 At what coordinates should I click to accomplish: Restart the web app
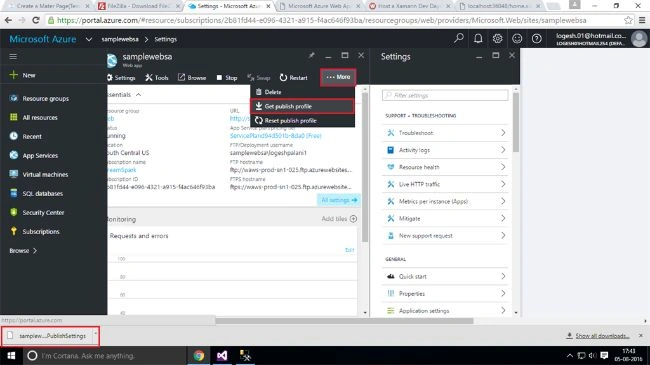tap(293, 78)
